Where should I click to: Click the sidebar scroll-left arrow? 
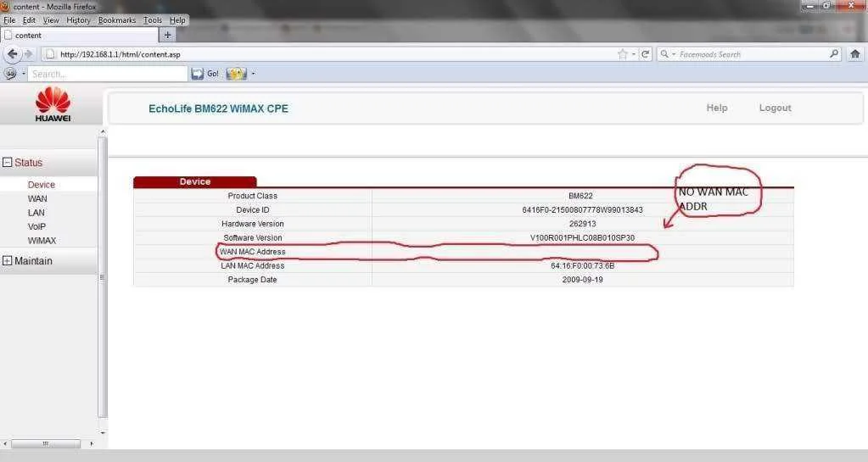(x=5, y=443)
